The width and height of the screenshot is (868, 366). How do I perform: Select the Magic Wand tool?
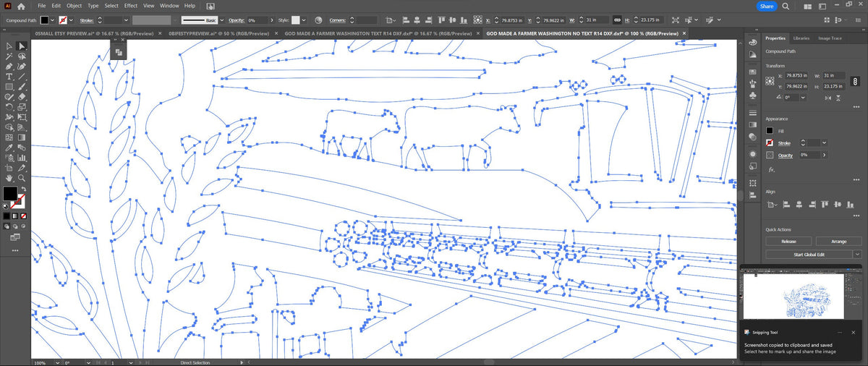point(9,56)
